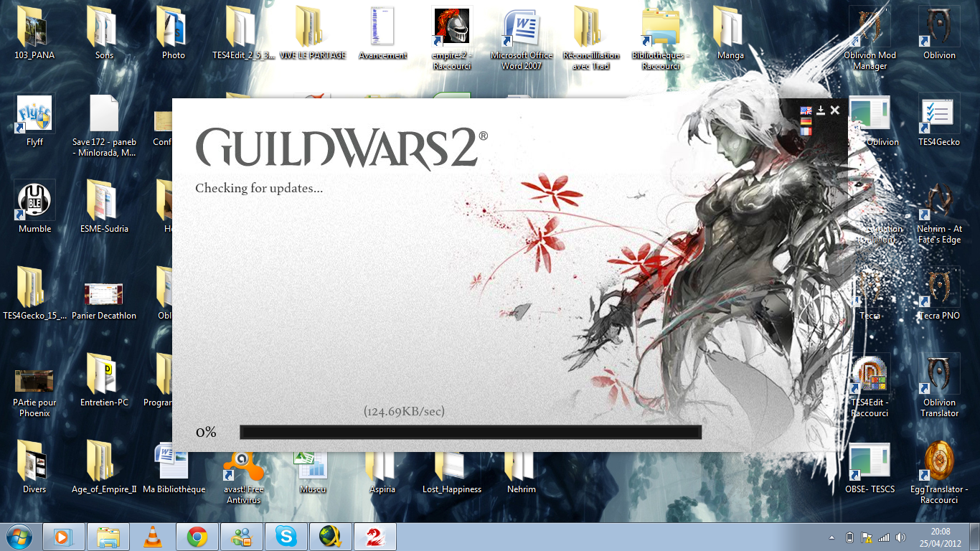The height and width of the screenshot is (551, 980).
Task: Select English language flag in launcher
Action: (806, 110)
